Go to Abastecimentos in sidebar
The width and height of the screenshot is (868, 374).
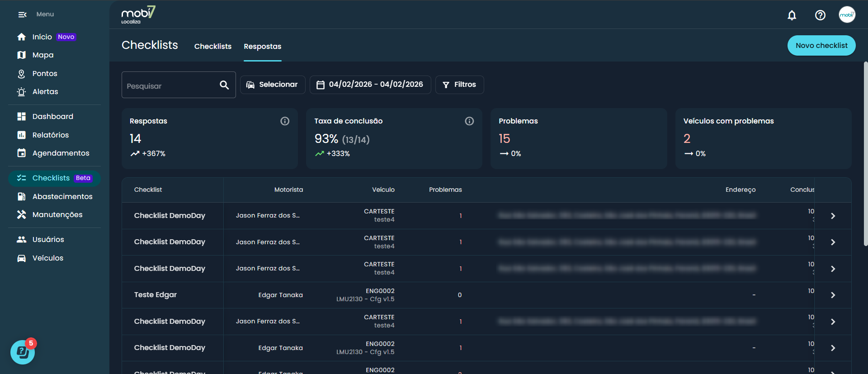click(x=62, y=197)
